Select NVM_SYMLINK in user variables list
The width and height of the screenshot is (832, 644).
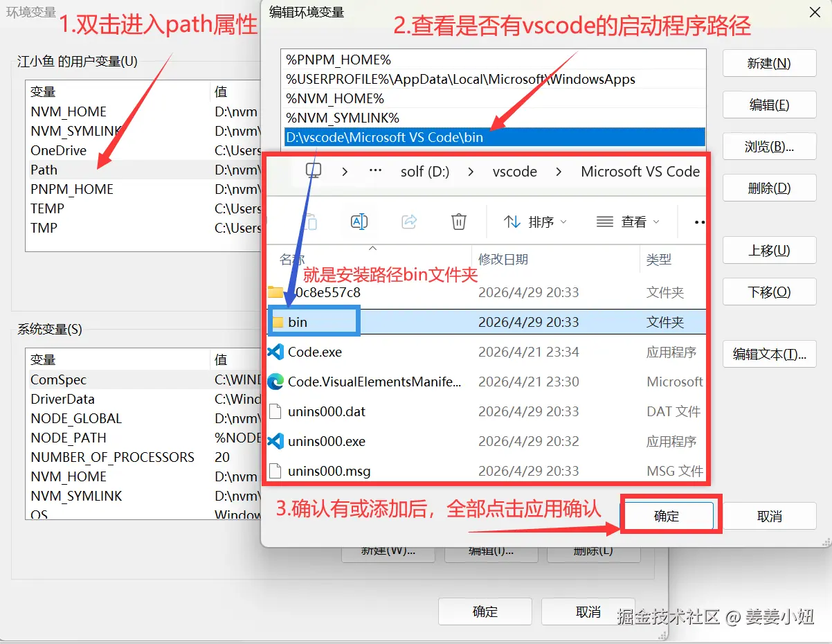click(x=144, y=131)
